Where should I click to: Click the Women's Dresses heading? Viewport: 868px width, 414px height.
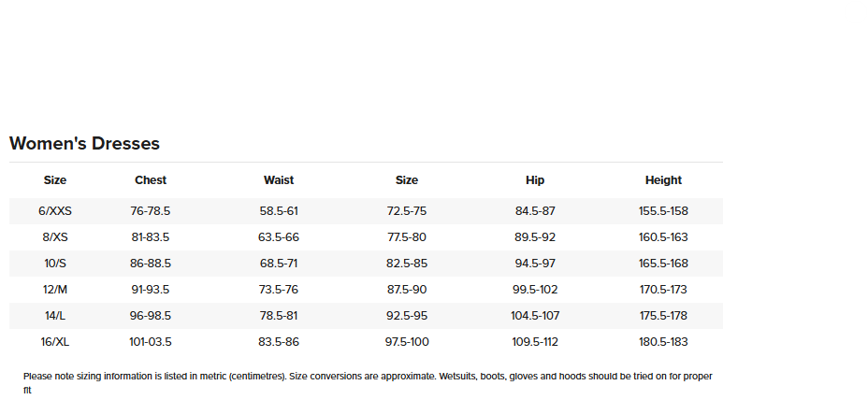85,144
